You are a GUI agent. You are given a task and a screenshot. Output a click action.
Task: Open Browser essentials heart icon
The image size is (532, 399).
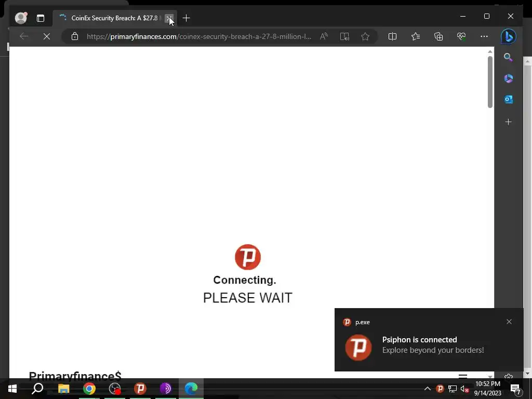[461, 36]
